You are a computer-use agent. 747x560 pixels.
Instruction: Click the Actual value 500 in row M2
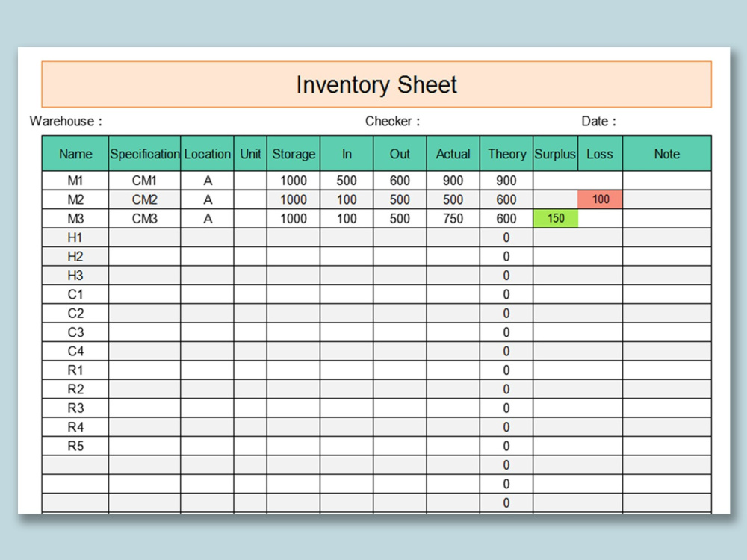pyautogui.click(x=453, y=199)
